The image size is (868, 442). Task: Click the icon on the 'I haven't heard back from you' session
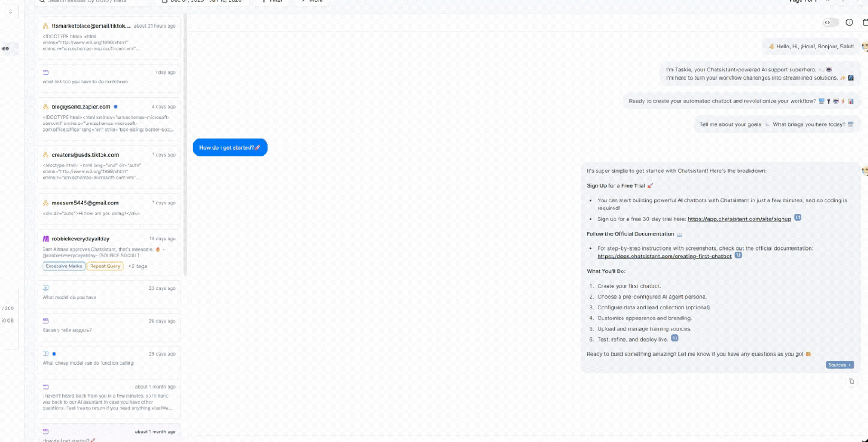[46, 387]
